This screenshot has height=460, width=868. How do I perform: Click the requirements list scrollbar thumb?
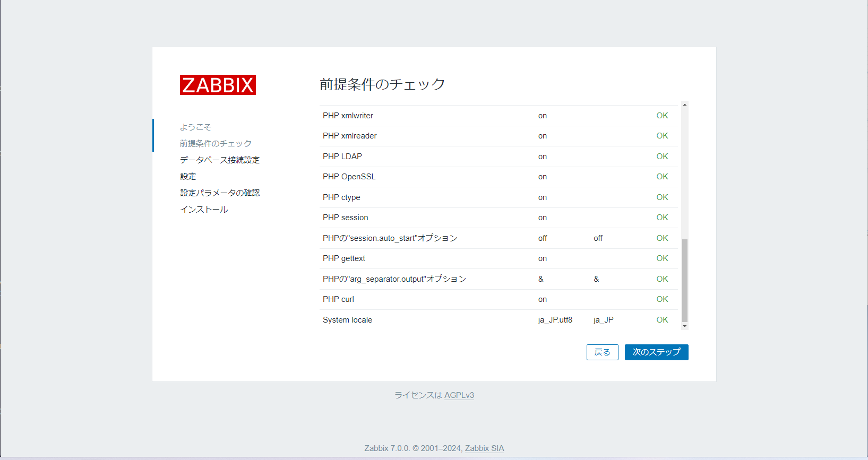685,280
